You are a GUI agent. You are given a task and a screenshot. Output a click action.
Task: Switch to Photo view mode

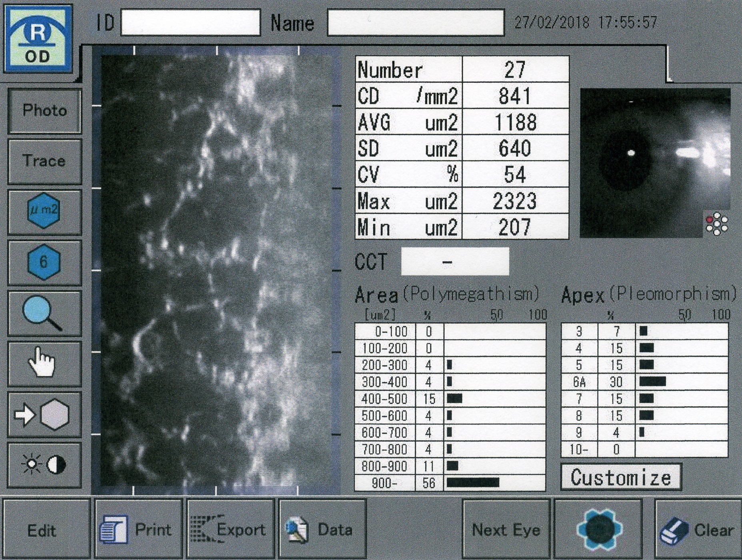44,111
